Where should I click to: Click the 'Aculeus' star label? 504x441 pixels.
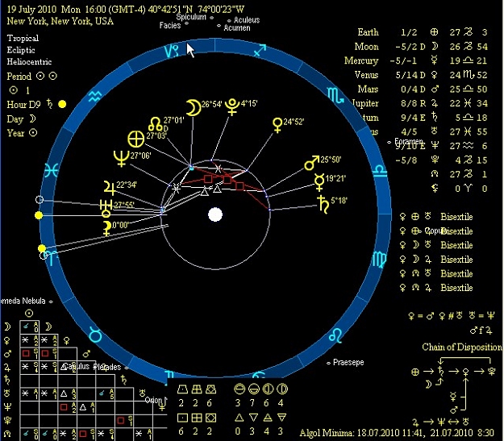247,20
